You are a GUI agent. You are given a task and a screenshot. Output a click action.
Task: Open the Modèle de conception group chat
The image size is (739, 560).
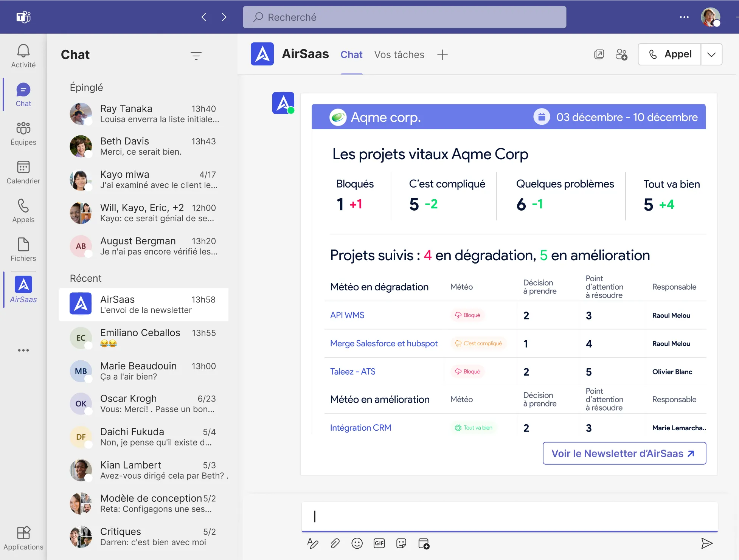tap(144, 504)
